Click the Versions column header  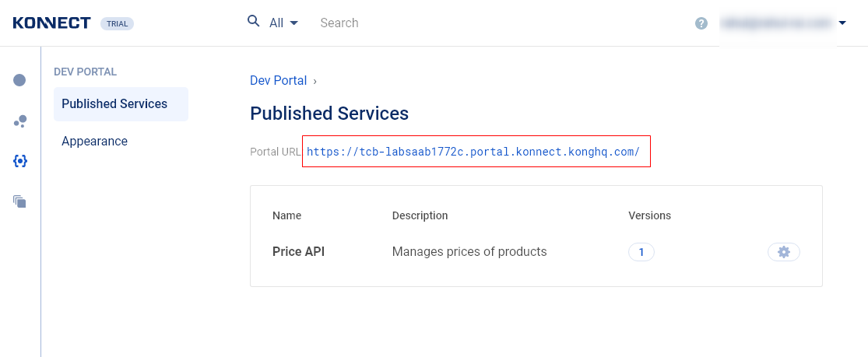click(649, 215)
